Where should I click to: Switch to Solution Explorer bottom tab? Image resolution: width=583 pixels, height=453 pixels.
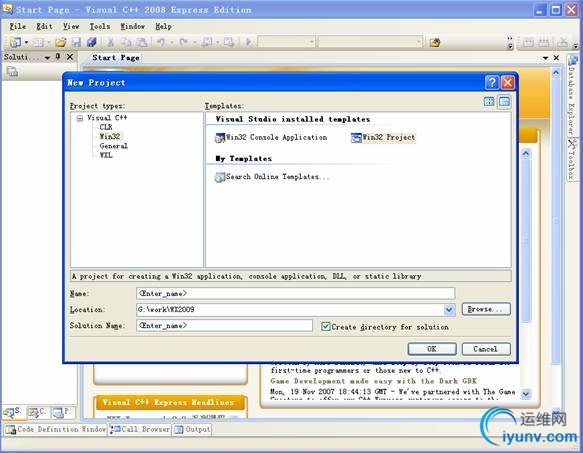coord(13,412)
